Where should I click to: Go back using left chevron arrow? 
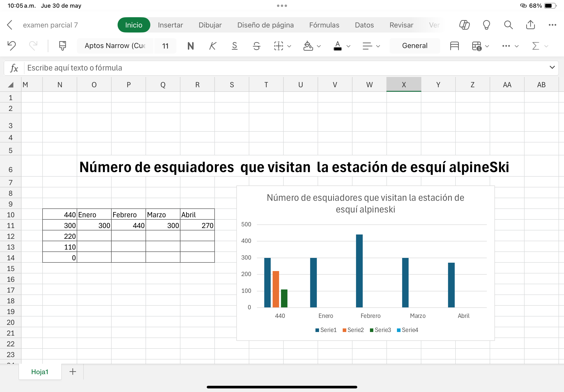10,25
